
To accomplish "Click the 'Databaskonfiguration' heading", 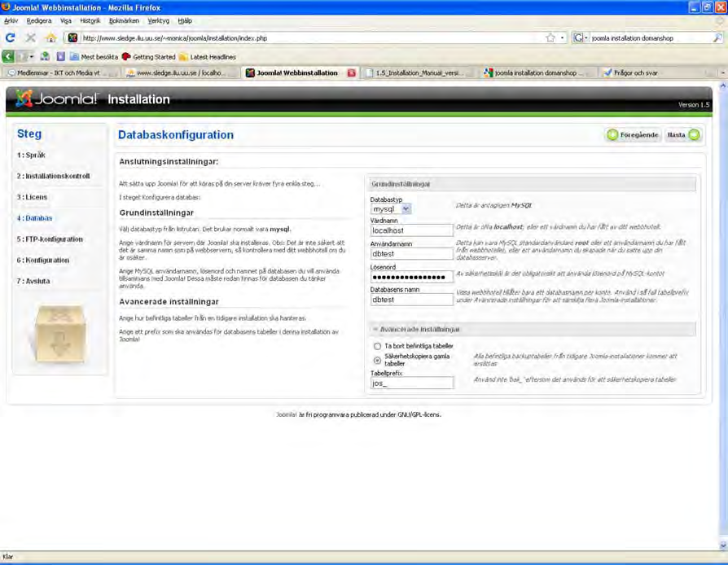I will (176, 134).
